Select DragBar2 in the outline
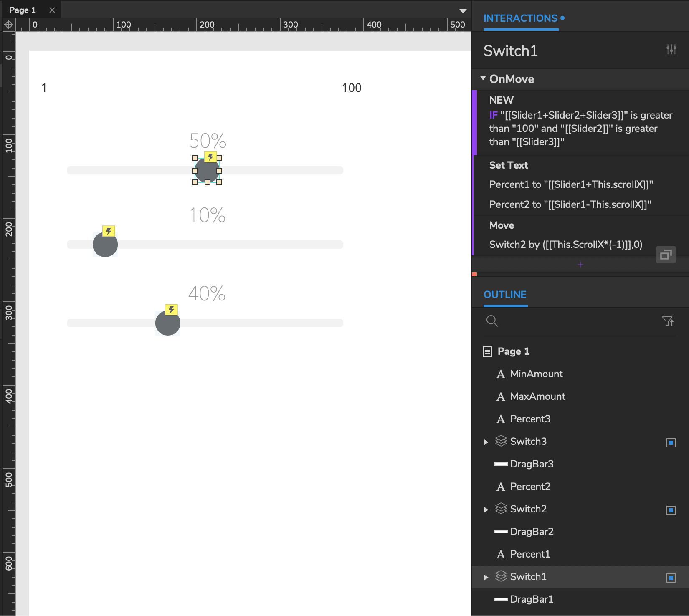 coord(532,532)
